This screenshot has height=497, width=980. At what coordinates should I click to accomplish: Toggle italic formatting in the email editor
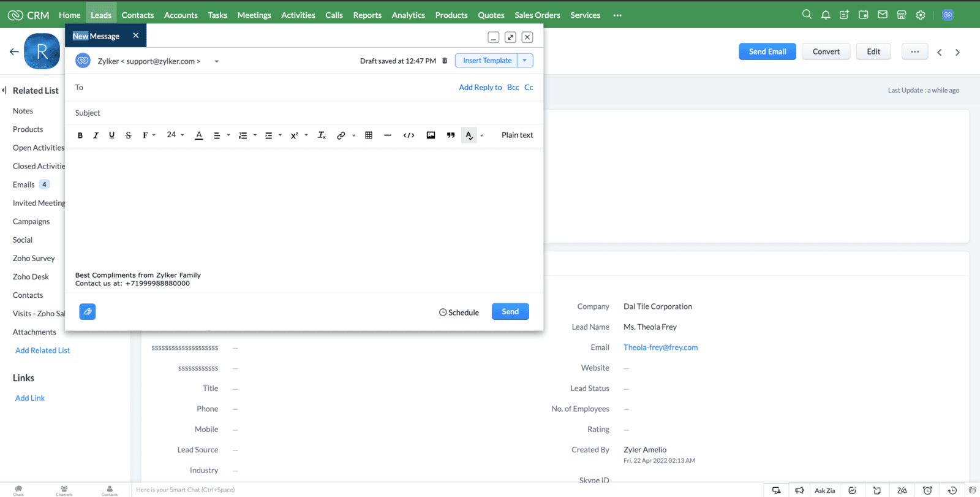[96, 135]
